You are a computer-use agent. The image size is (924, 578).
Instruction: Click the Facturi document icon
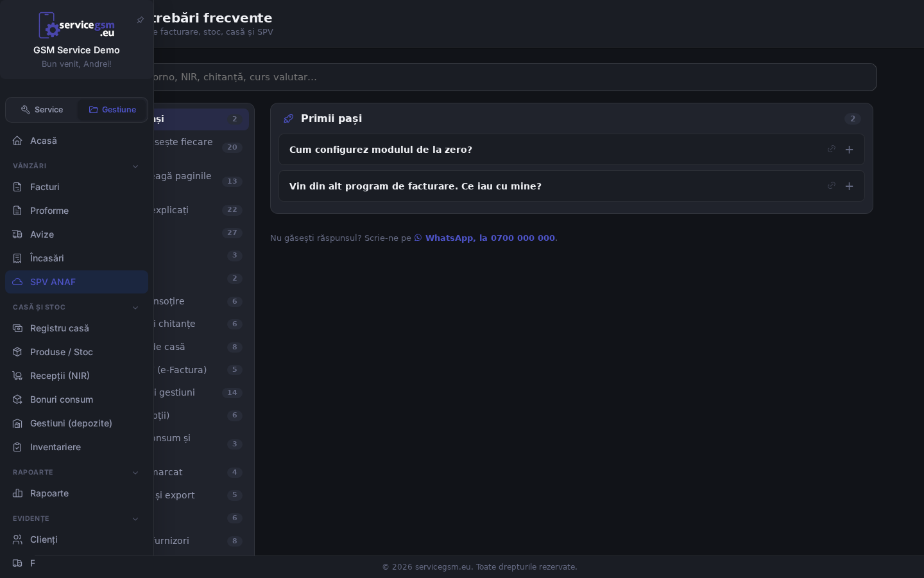click(17, 187)
